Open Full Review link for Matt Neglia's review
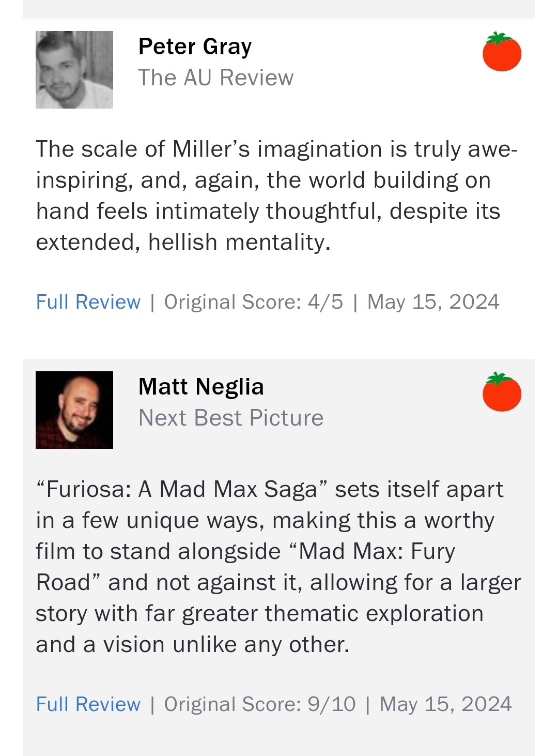Image resolution: width=558 pixels, height=756 pixels. (88, 704)
